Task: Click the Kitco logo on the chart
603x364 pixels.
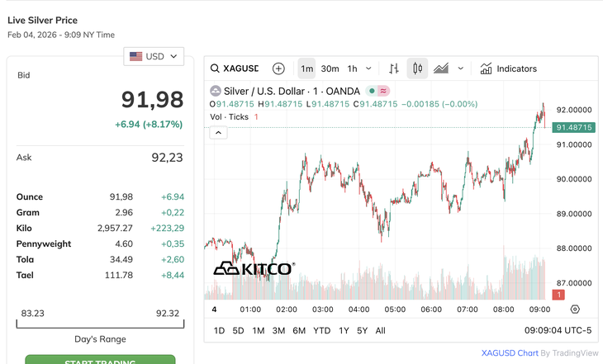Action: pos(253,269)
